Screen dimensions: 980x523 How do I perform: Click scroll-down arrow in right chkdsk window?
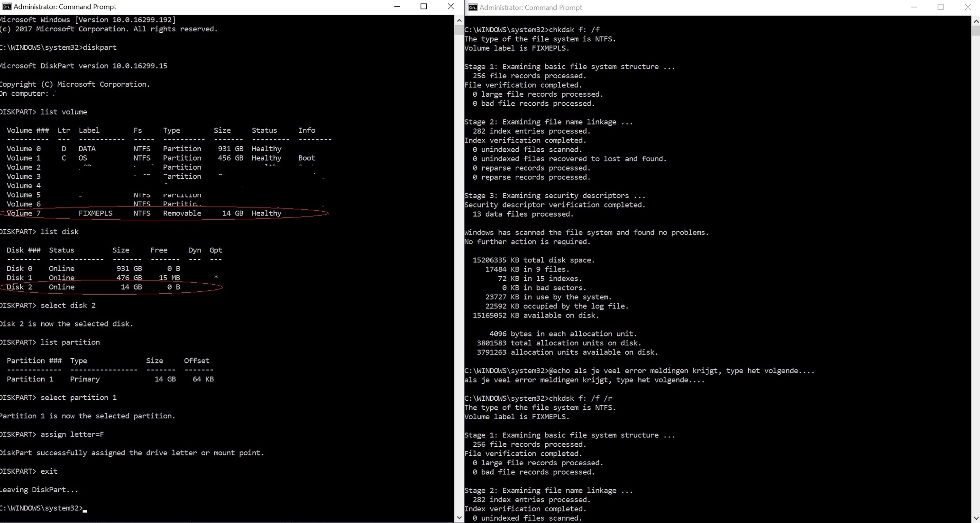tap(976, 517)
